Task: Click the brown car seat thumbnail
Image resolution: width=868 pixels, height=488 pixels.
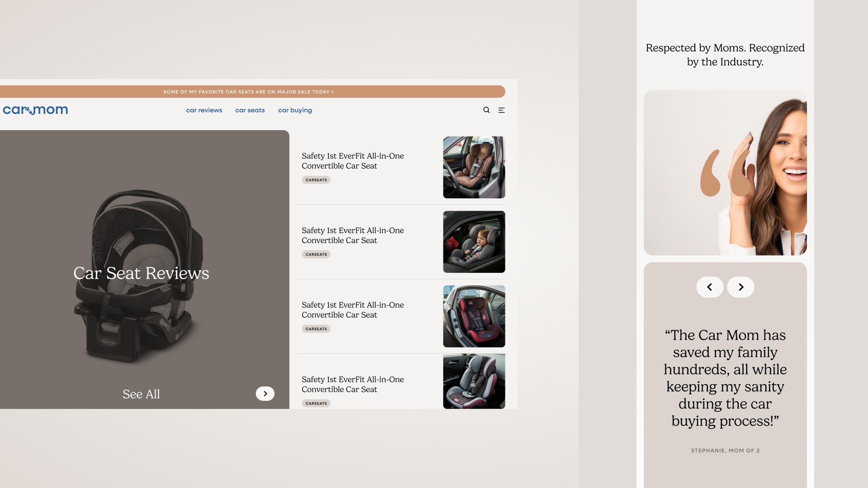Action: tap(474, 167)
